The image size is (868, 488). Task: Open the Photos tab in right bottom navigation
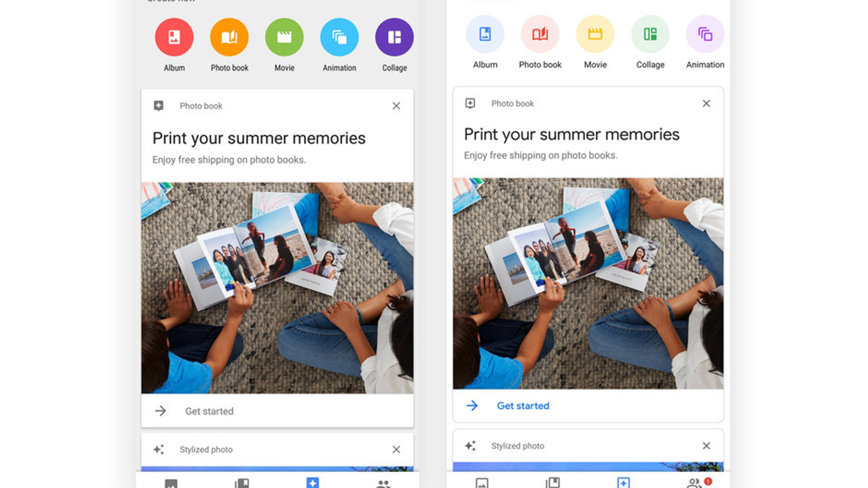482,483
